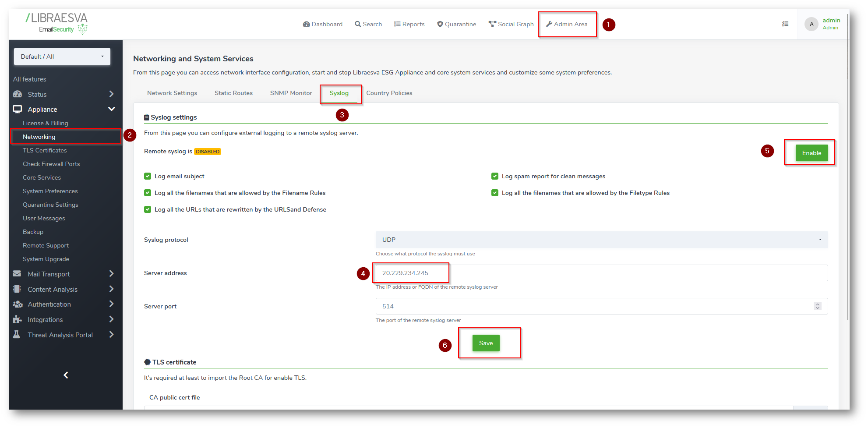Click the admin user avatar
The height and width of the screenshot is (428, 868).
pos(812,24)
